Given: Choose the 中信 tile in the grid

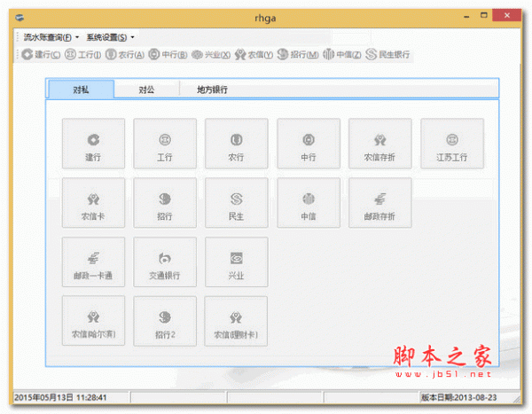Looking at the screenshot, I should (x=309, y=203).
